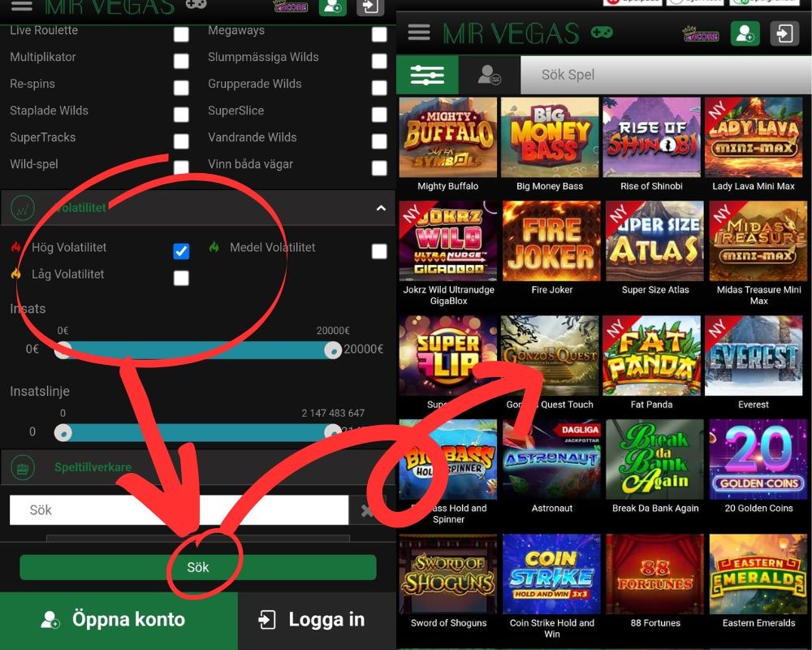The height and width of the screenshot is (650, 812).
Task: Enable the Medel Volatilitet checkbox
Action: [x=379, y=251]
